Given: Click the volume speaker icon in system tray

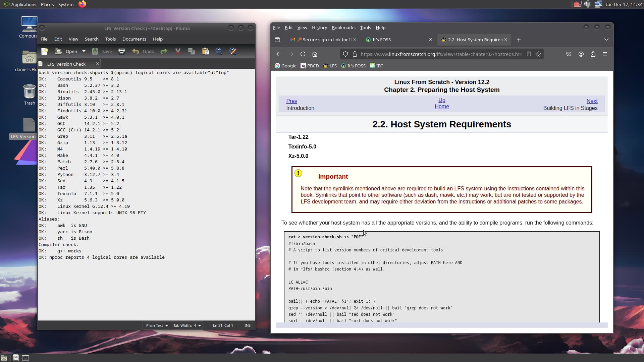Looking at the screenshot, I should pos(587,4).
